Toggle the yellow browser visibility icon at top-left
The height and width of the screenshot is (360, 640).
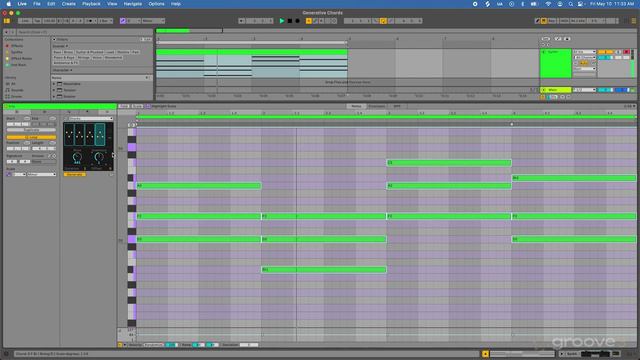click(7, 21)
